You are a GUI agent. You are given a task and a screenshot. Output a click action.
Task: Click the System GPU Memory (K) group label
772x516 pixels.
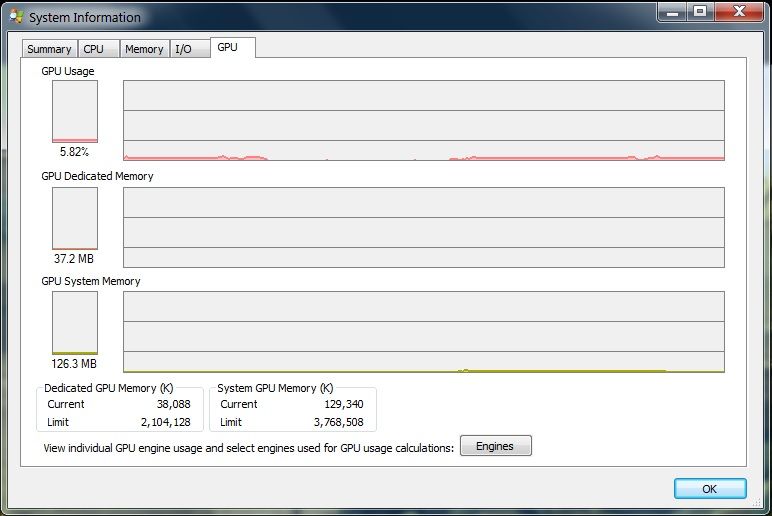pyautogui.click(x=275, y=388)
